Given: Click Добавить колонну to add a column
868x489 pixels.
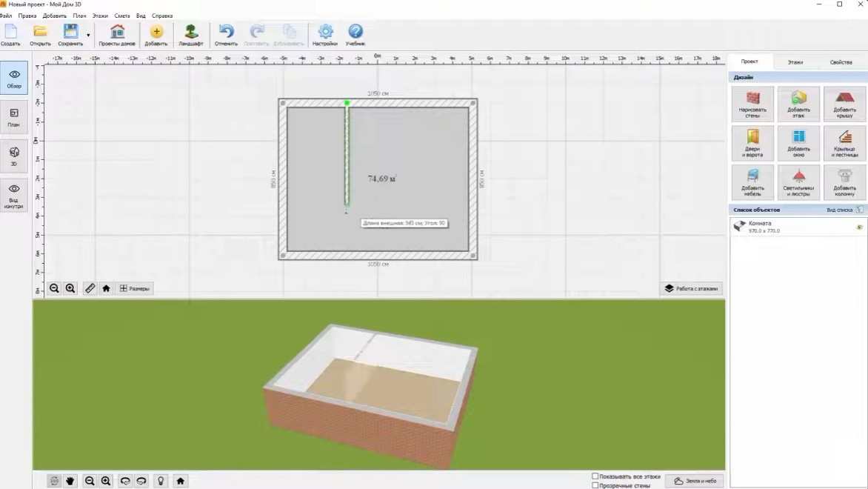Looking at the screenshot, I should pos(844,183).
